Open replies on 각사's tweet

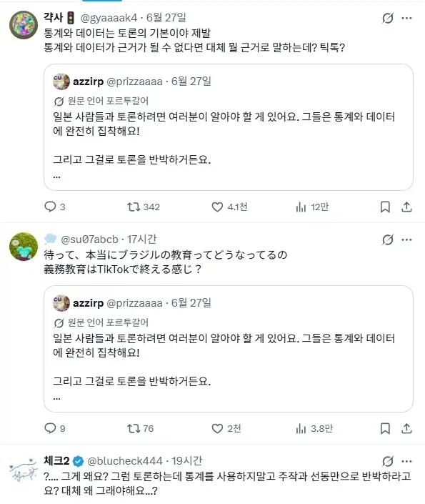click(x=54, y=207)
